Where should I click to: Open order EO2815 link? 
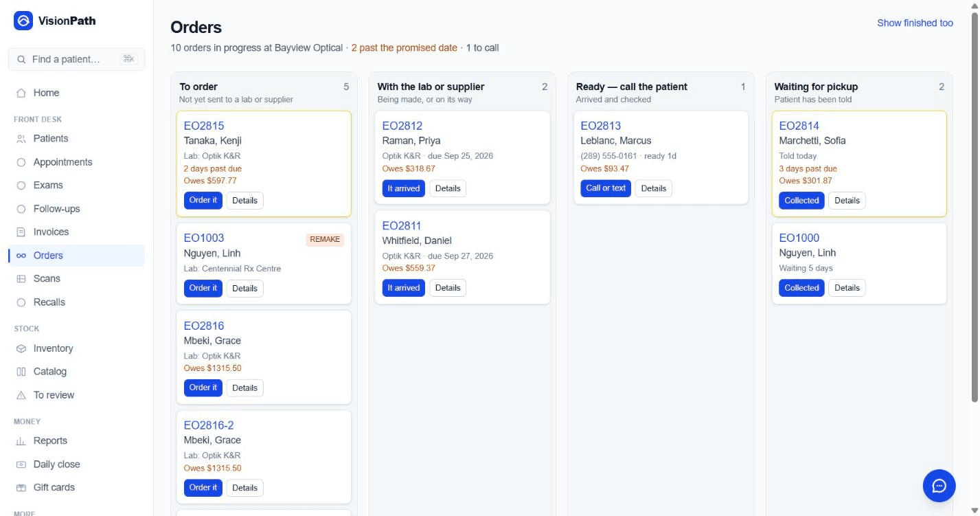point(204,126)
